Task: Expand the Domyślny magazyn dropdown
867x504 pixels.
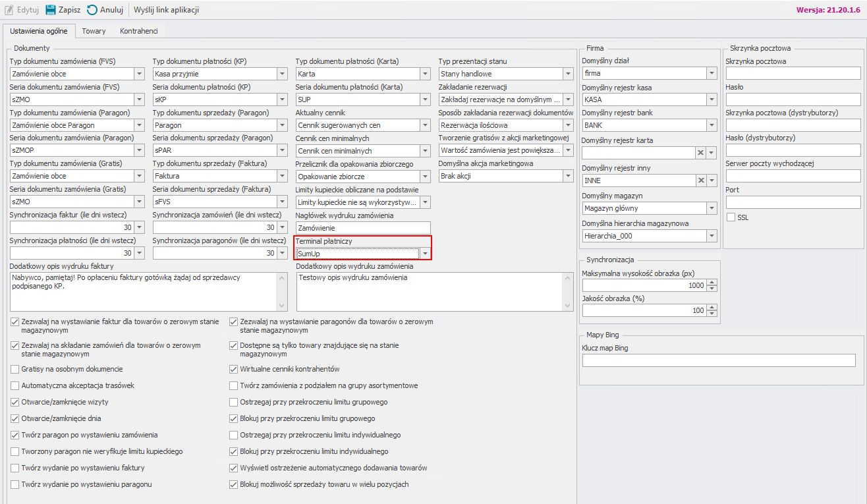Action: 711,208
